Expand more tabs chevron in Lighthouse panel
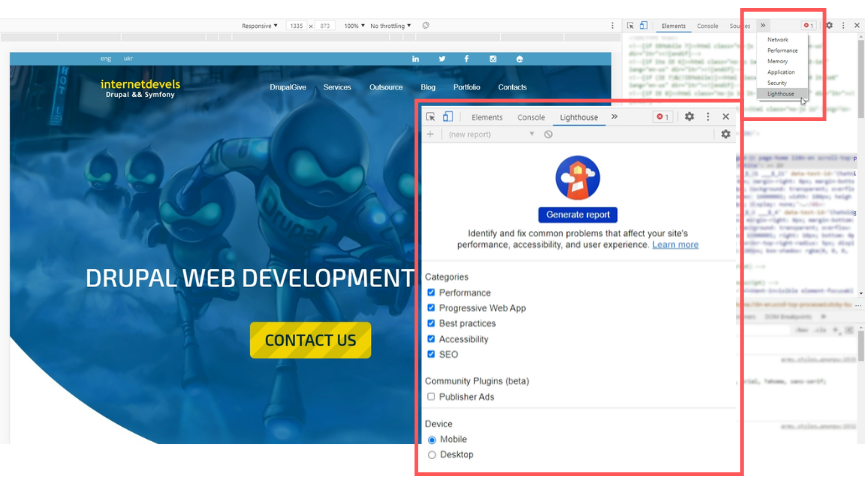Image resolution: width=865 pixels, height=481 pixels. coord(614,116)
